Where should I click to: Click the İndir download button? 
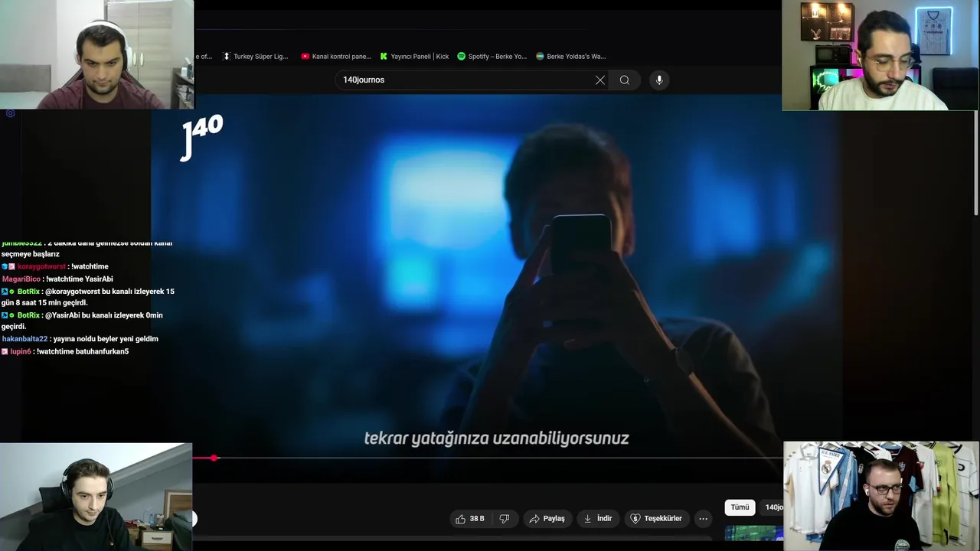pos(598,519)
